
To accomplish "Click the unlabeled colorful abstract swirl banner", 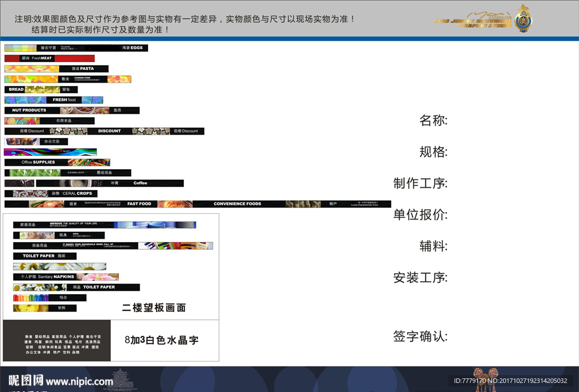I will coord(50,152).
